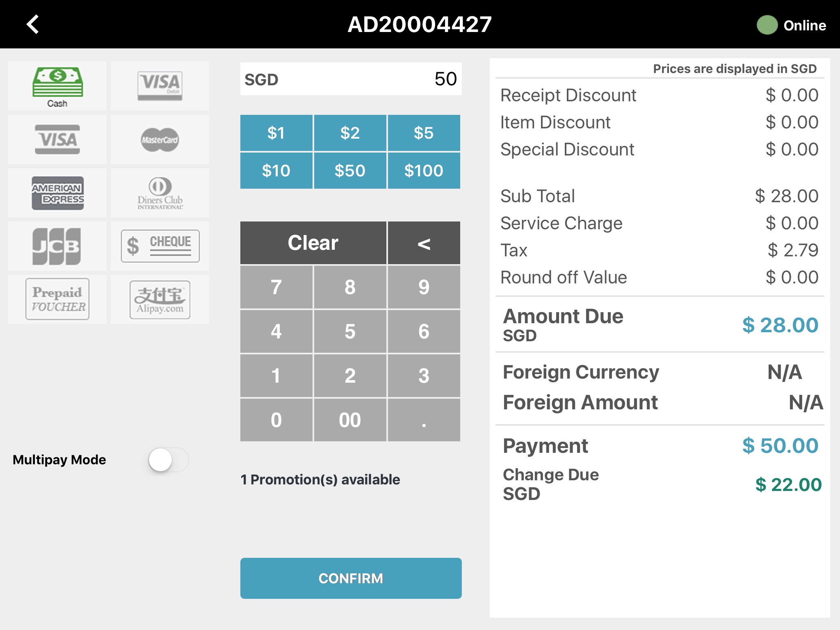
Task: Select VISA credit card tab
Action: coord(57,139)
